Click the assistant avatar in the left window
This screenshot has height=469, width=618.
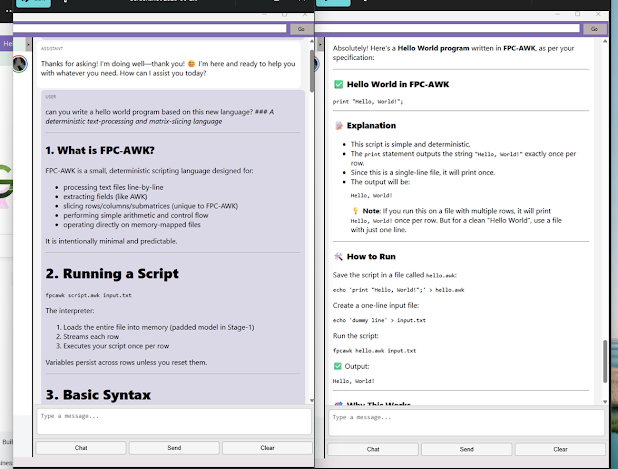click(x=20, y=64)
